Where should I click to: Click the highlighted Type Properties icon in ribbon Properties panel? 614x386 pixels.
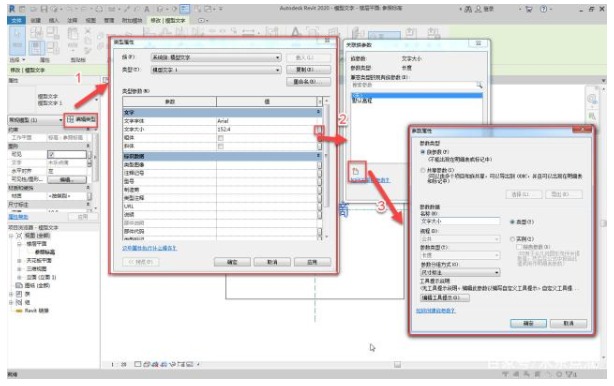tap(36, 48)
